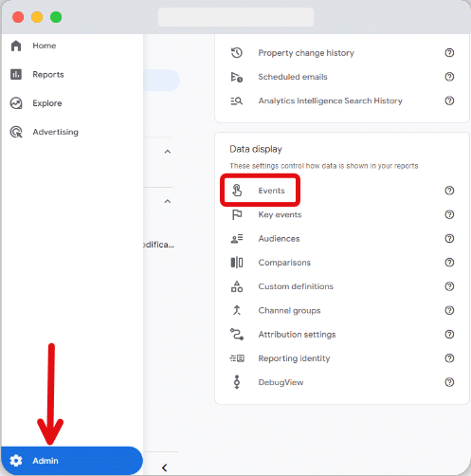This screenshot has width=471, height=476.
Task: Open help for Channel groups
Action: (449, 310)
